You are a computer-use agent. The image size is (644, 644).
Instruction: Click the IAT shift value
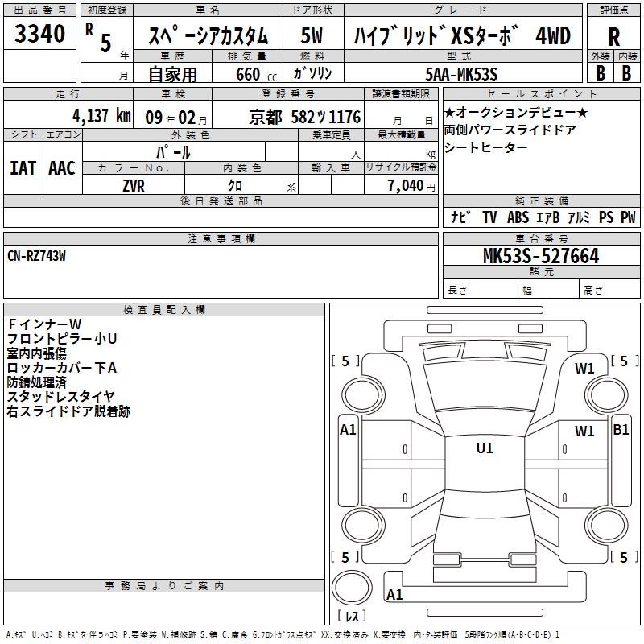tap(23, 167)
